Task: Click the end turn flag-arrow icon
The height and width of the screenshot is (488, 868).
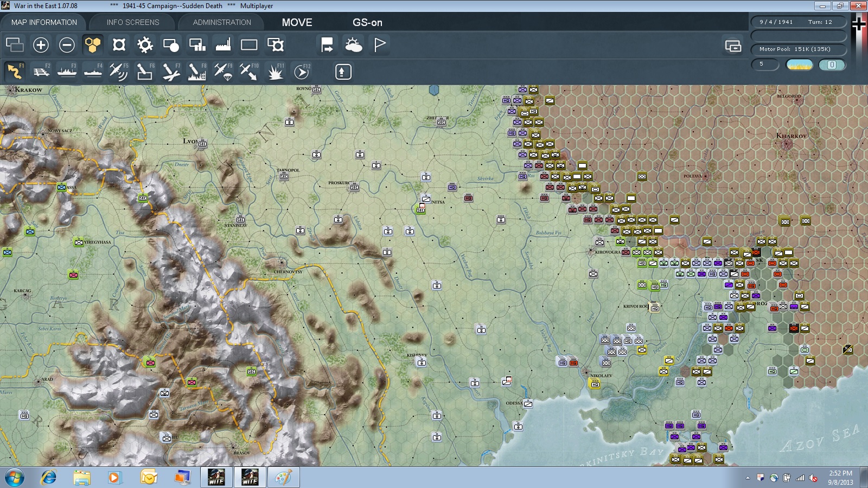Action: point(327,44)
